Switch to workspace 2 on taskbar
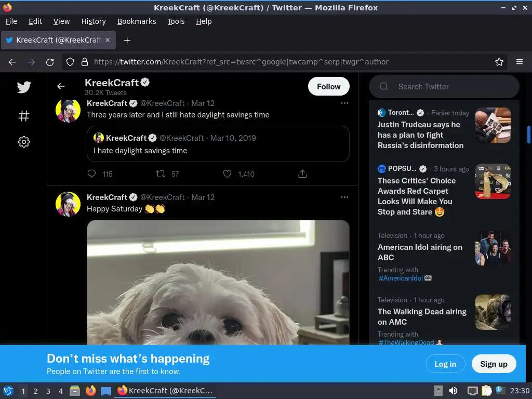This screenshot has height=399, width=532. pos(36,391)
